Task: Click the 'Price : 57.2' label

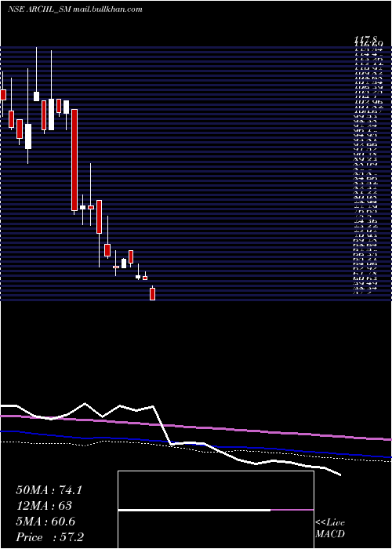Action: (49, 537)
